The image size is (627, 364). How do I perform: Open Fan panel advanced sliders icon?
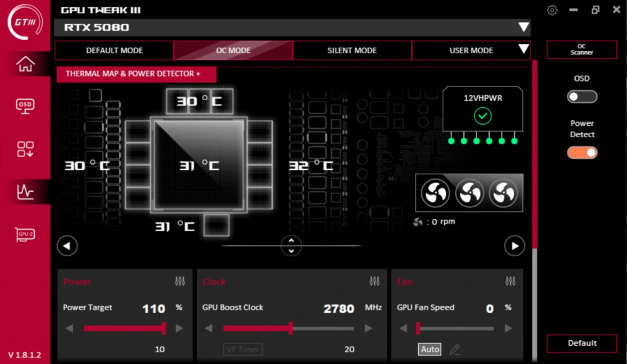510,281
